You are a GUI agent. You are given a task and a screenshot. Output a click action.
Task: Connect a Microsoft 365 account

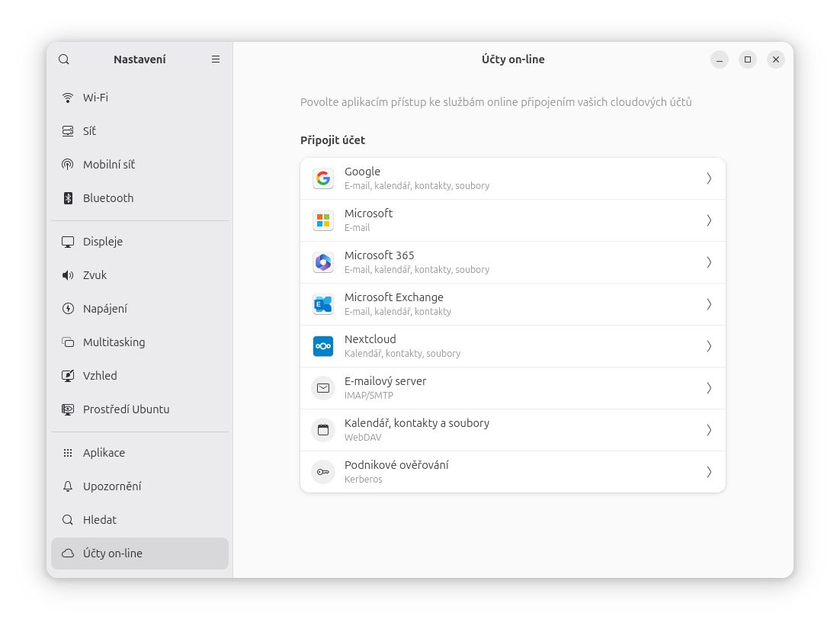click(513, 262)
